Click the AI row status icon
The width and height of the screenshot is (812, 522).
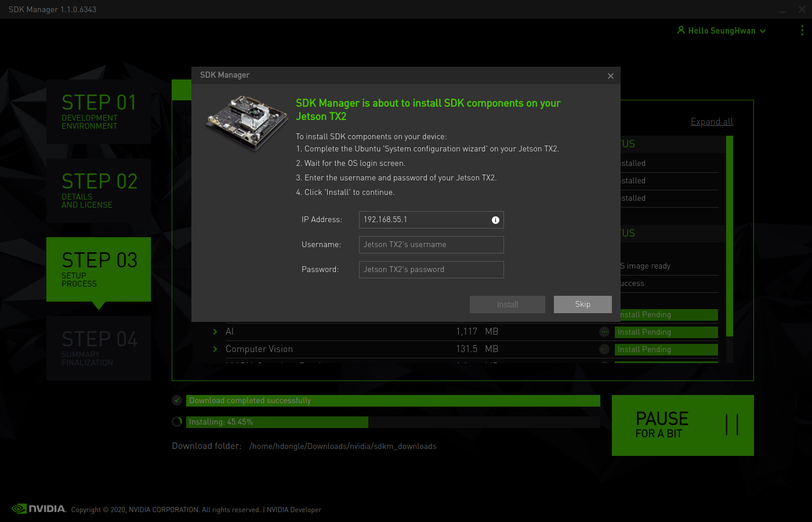(x=604, y=332)
